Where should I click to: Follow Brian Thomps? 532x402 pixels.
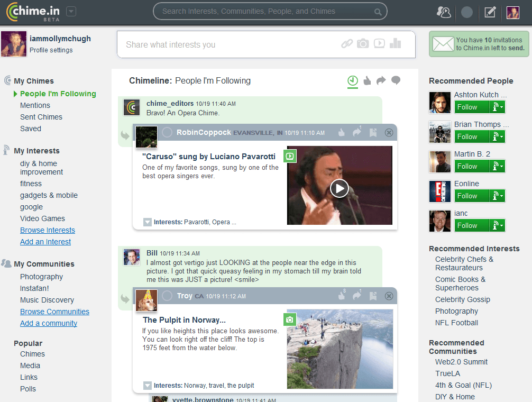[x=472, y=136]
